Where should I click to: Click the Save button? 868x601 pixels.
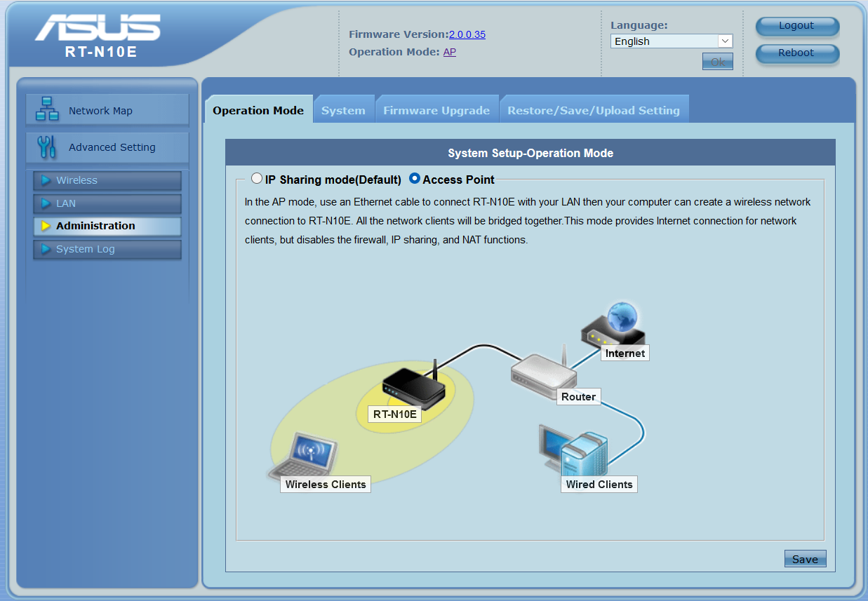[806, 559]
